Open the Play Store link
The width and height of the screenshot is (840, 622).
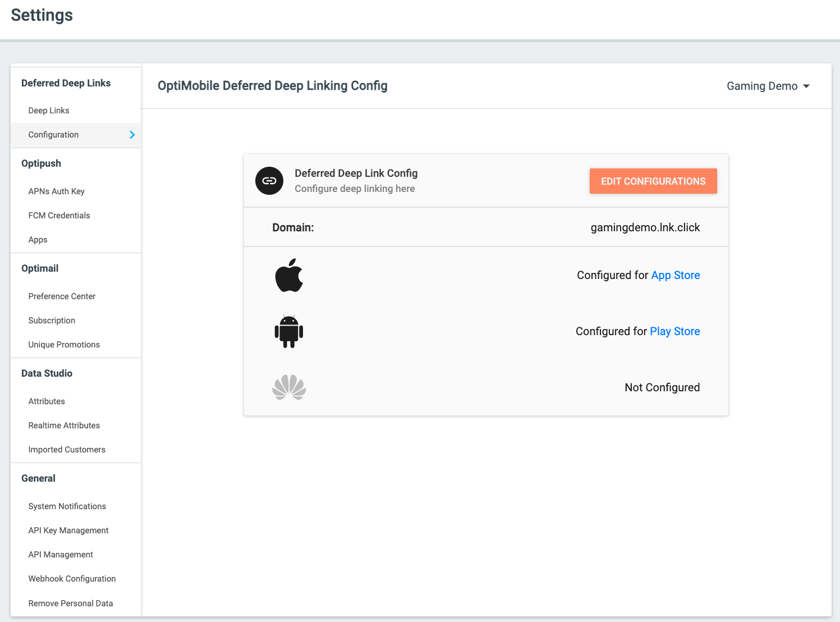[675, 331]
